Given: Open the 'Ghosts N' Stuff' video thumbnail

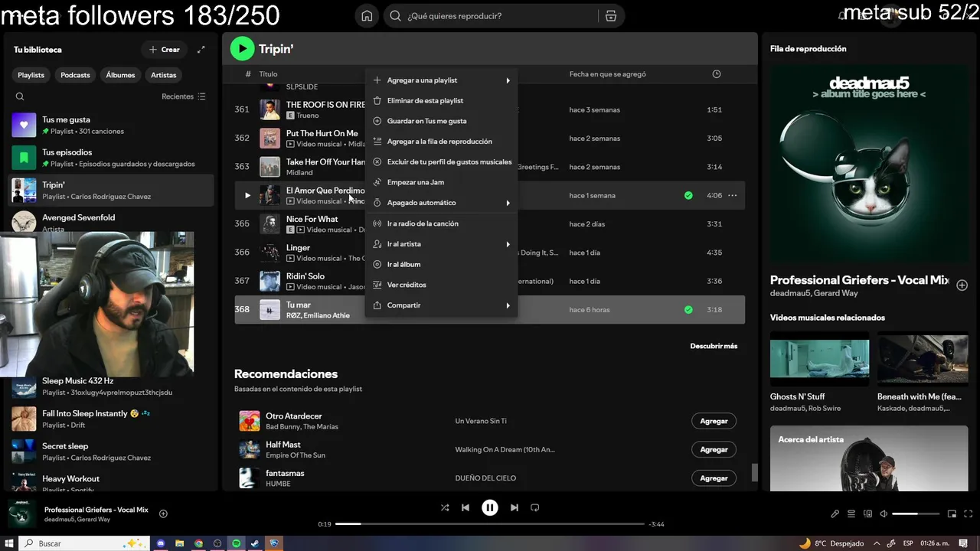Looking at the screenshot, I should tap(819, 359).
